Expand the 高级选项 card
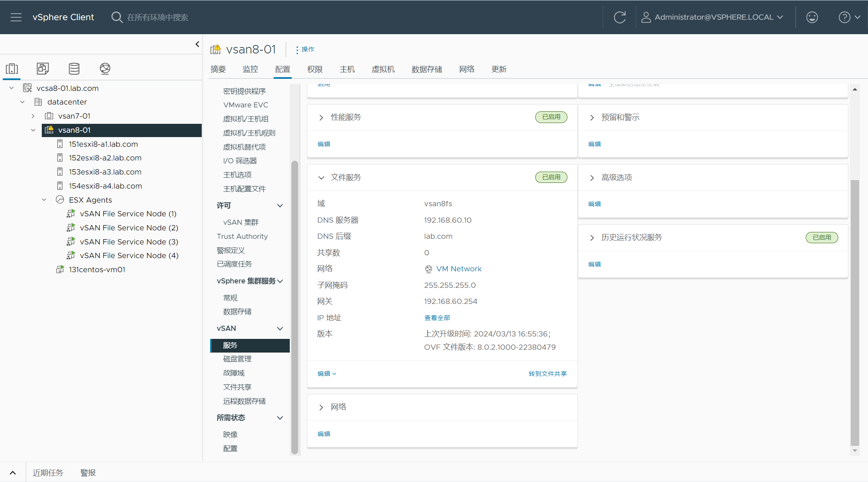This screenshot has width=868, height=482. coord(592,178)
